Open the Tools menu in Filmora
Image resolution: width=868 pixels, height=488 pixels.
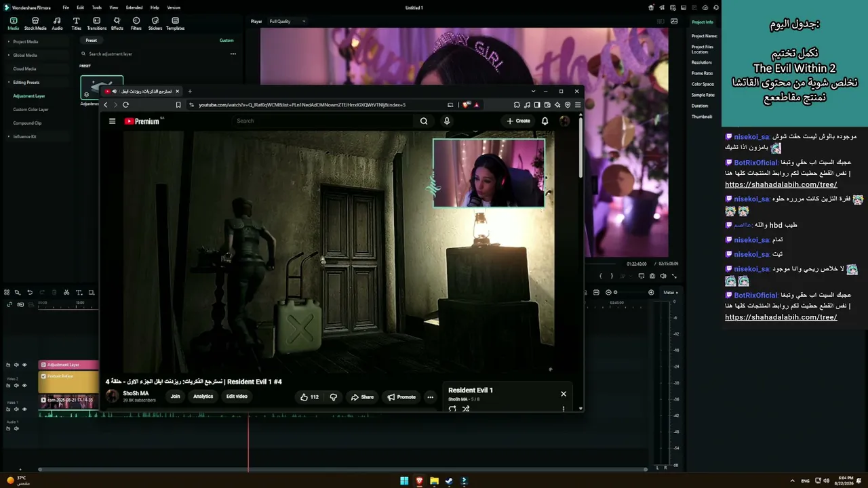(97, 7)
